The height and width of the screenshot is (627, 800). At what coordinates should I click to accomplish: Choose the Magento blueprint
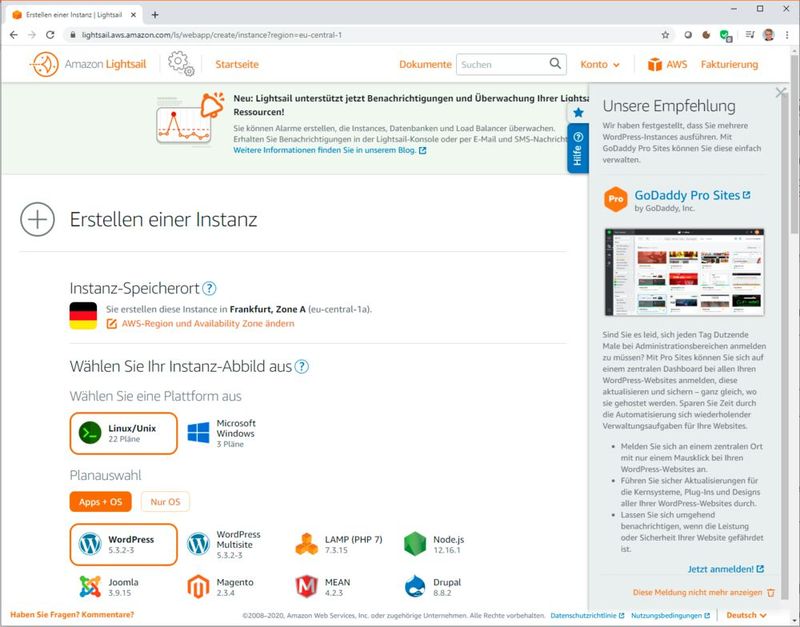click(220, 587)
